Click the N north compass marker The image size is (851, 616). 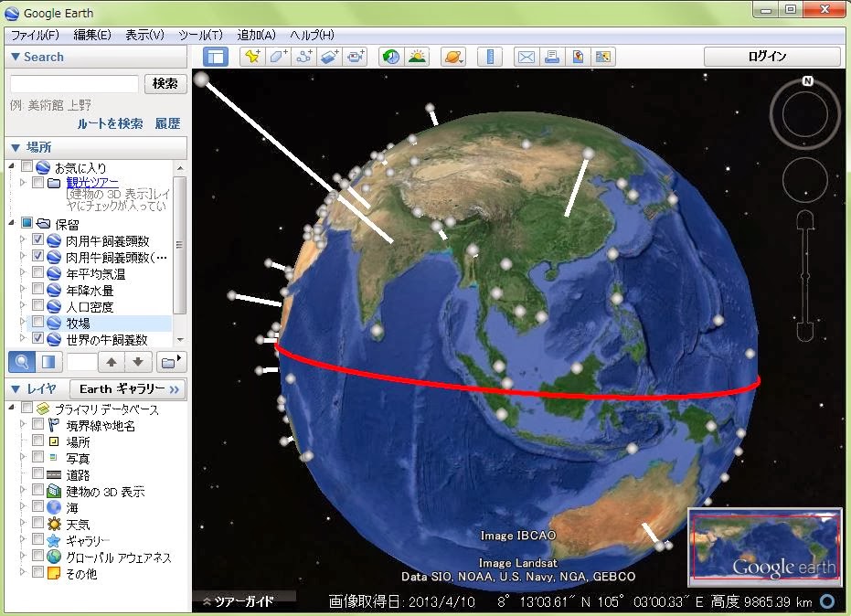[808, 80]
